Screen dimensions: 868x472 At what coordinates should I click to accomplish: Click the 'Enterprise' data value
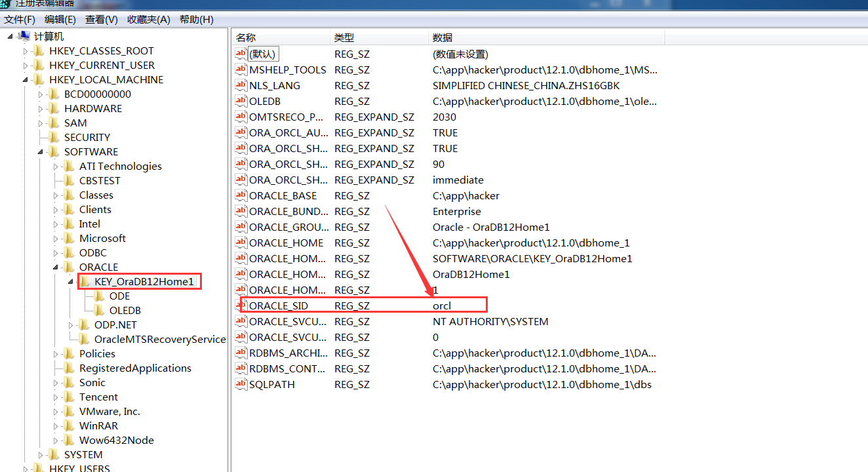coord(457,211)
